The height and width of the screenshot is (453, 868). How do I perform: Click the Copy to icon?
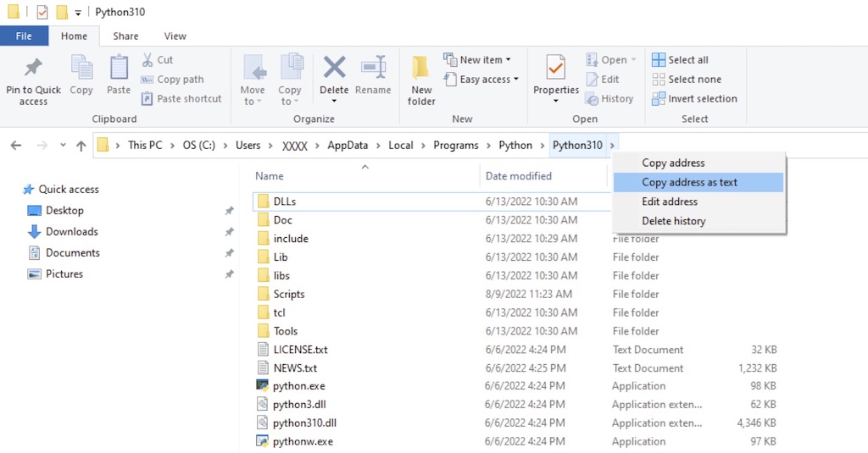292,68
